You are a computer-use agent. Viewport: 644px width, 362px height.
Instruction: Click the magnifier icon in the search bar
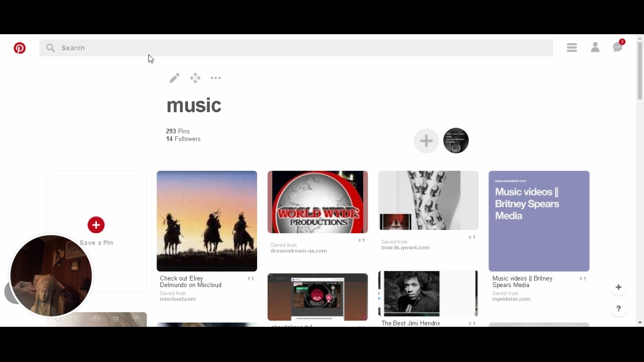[x=50, y=48]
